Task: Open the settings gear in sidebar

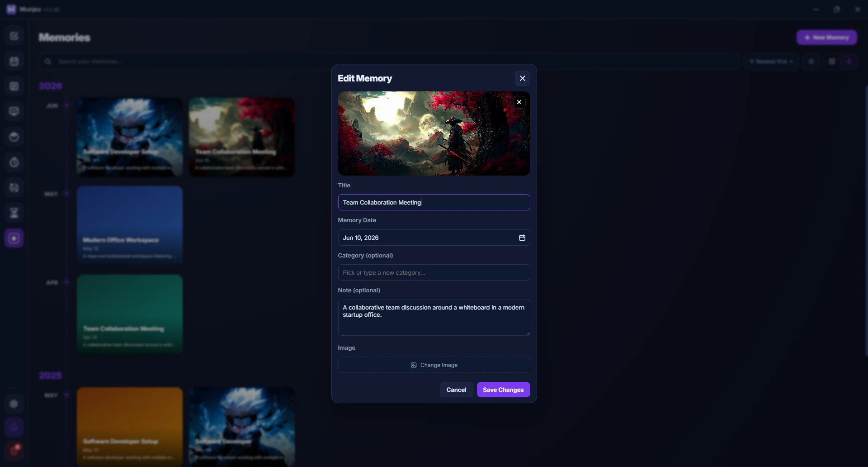Action: [x=14, y=404]
